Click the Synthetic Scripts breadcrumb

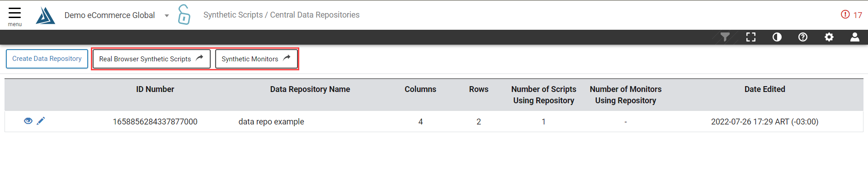[233, 15]
